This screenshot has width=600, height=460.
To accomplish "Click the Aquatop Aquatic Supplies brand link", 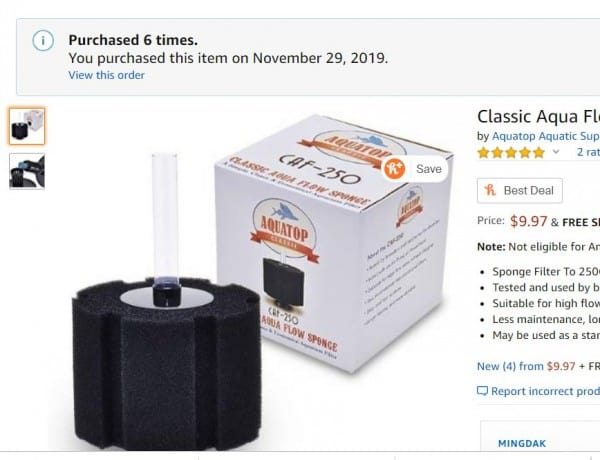I will tap(546, 136).
